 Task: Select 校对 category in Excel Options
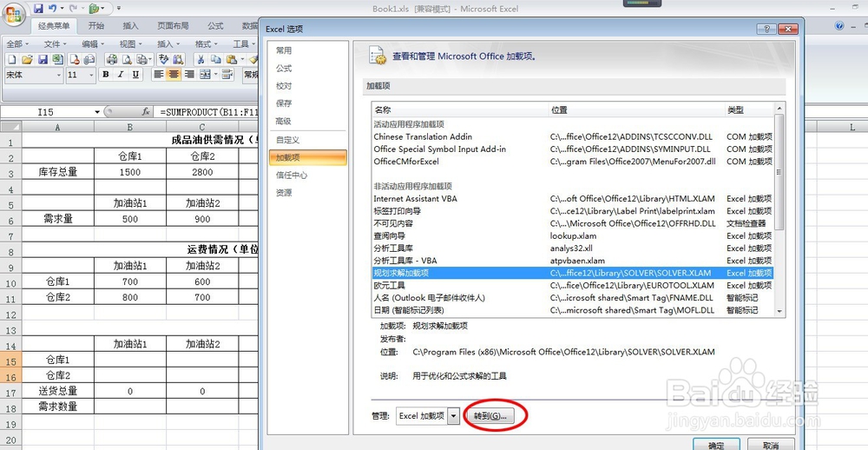[308, 86]
